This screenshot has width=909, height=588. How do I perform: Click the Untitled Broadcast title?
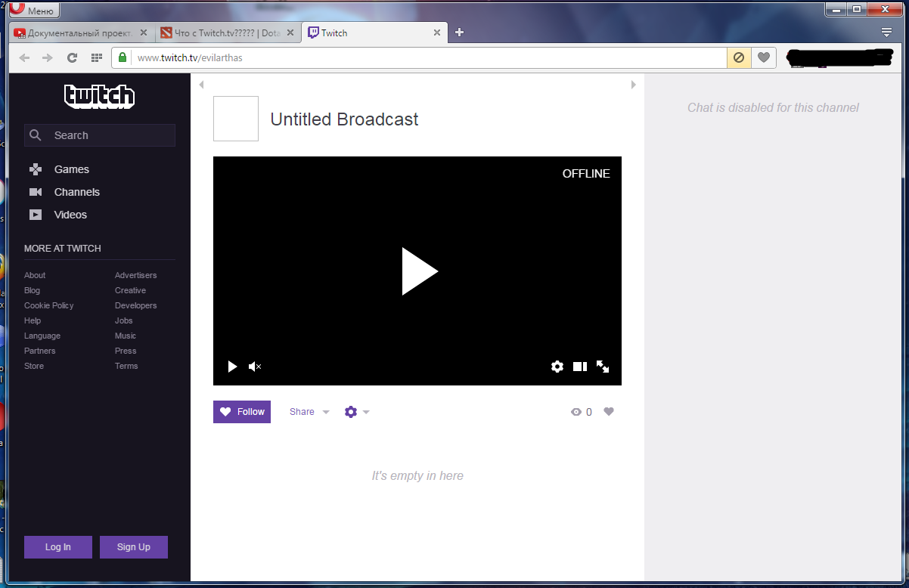click(344, 119)
